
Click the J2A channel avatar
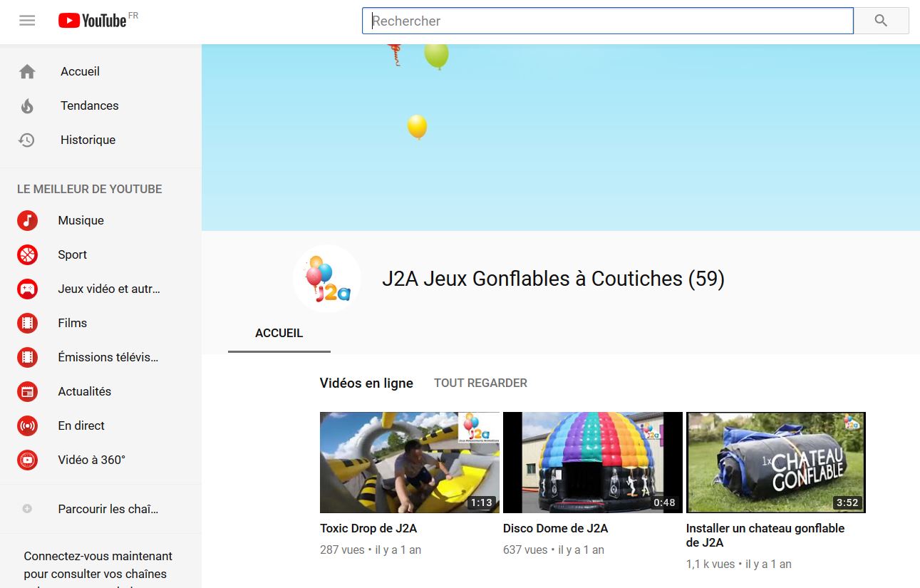click(x=327, y=279)
